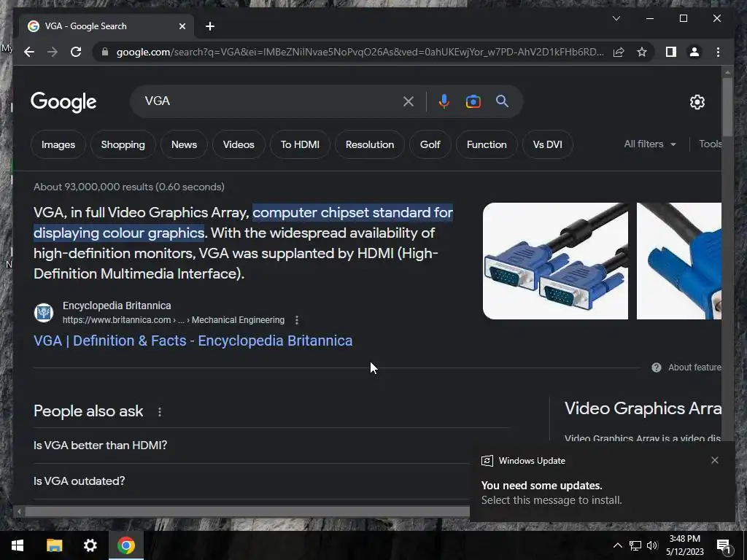Select the Shopping filter chip
Image resolution: width=747 pixels, height=560 pixels.
[x=123, y=144]
